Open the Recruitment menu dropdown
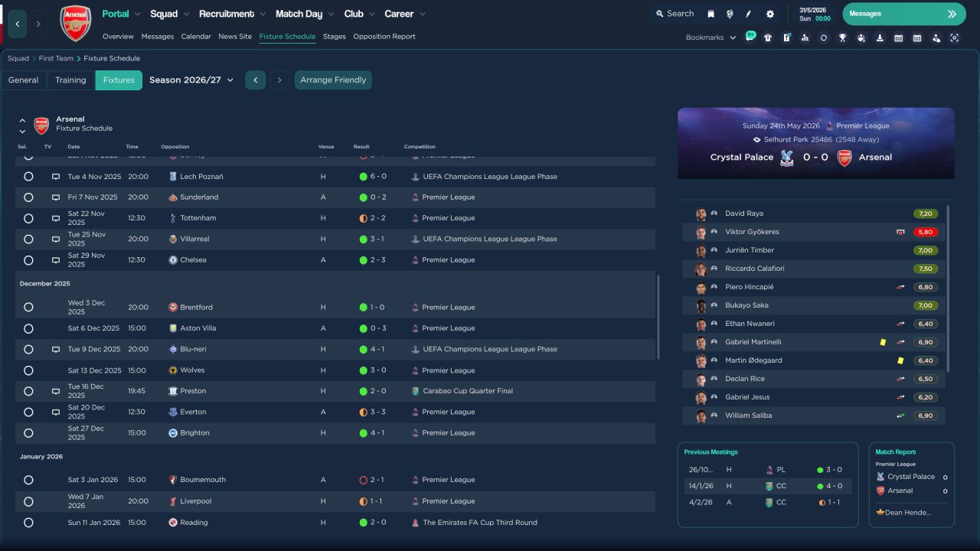The width and height of the screenshot is (980, 551). click(x=232, y=14)
